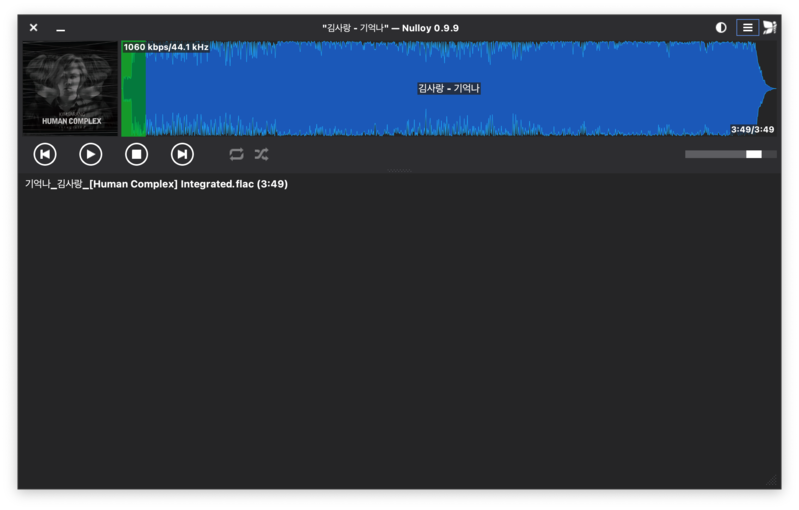
Task: Select playlist item 기억나_김사랑 Integrated.flac
Action: click(x=156, y=184)
